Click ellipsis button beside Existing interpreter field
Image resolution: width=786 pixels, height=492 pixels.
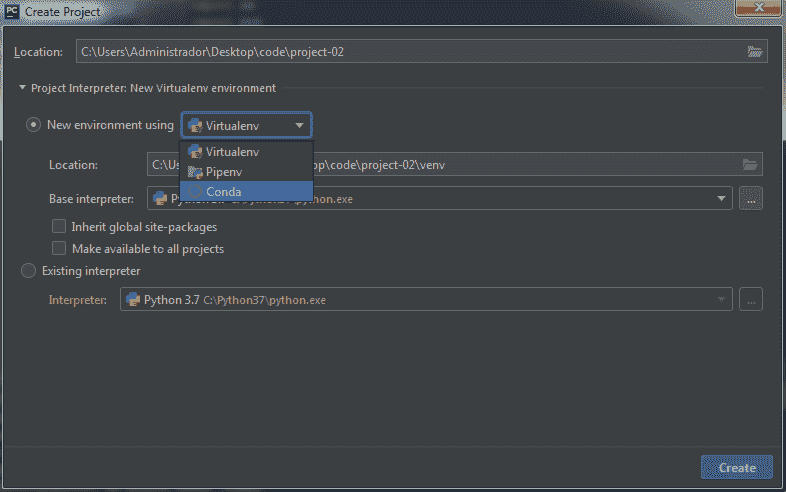tap(751, 299)
